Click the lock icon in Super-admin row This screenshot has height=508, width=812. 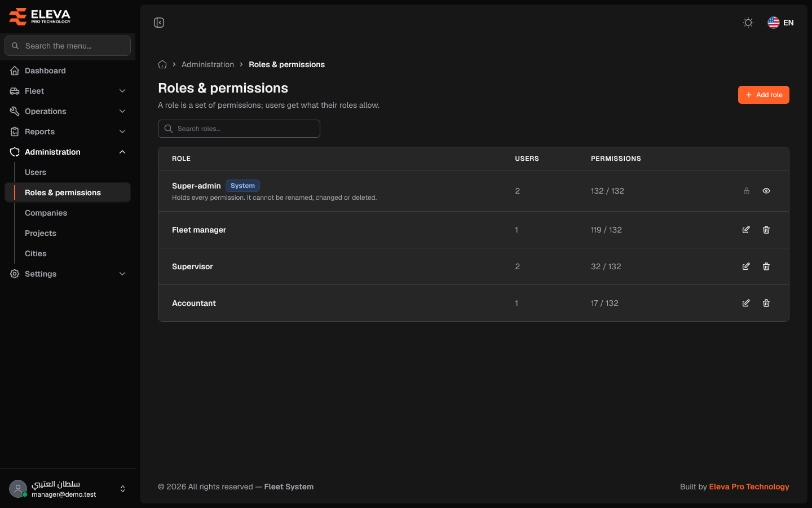(747, 191)
